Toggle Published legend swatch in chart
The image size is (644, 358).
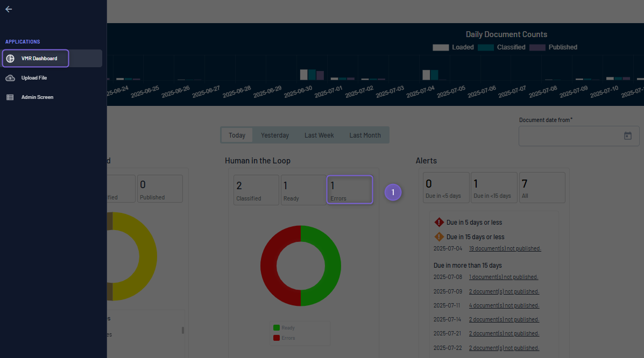(x=537, y=47)
